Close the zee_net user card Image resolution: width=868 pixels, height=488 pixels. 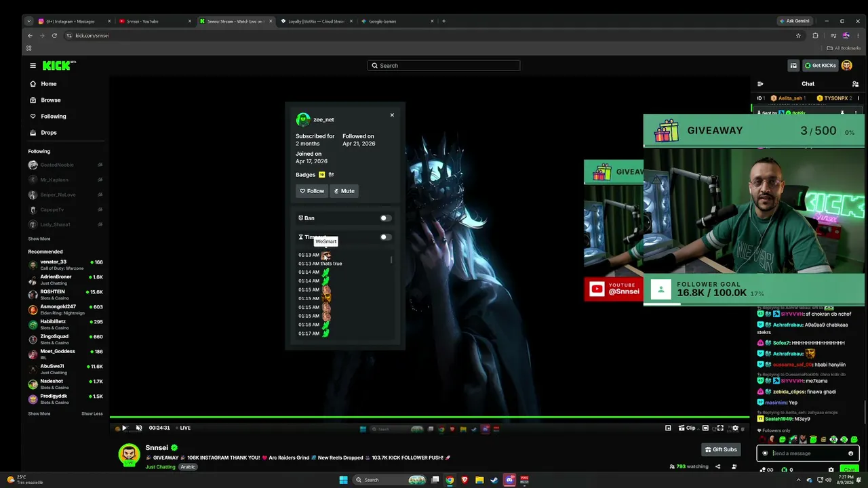392,115
